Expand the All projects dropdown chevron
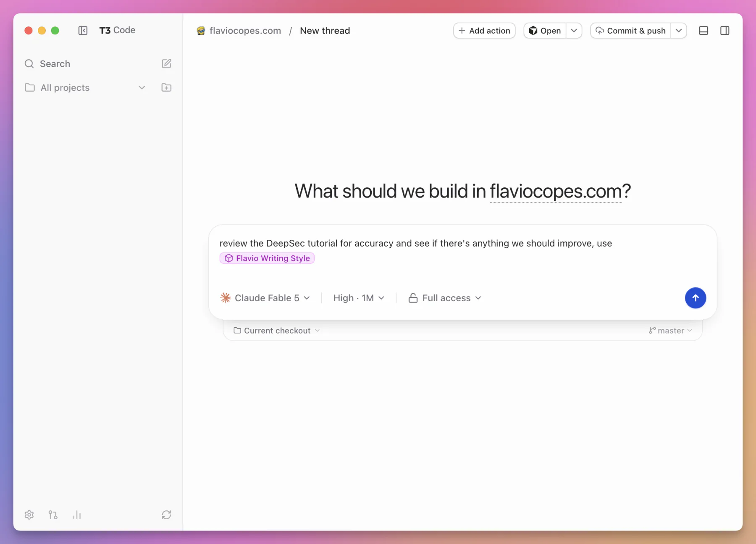 (x=142, y=87)
